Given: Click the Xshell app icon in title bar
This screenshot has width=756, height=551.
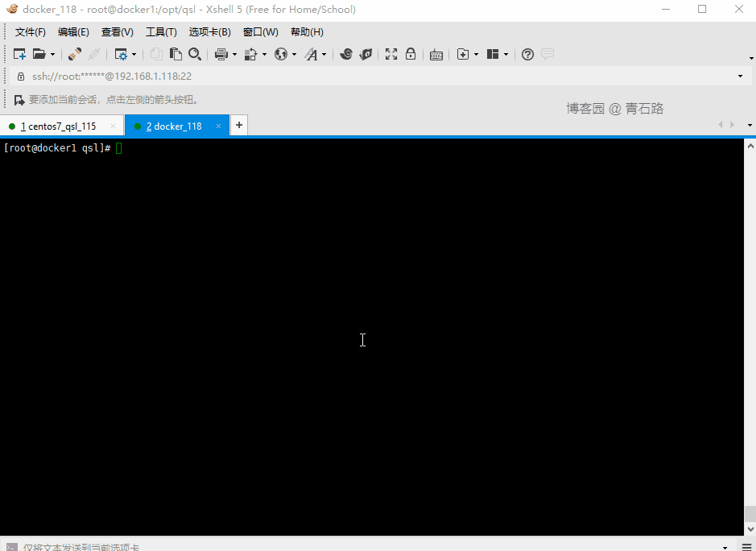Looking at the screenshot, I should tap(11, 9).
